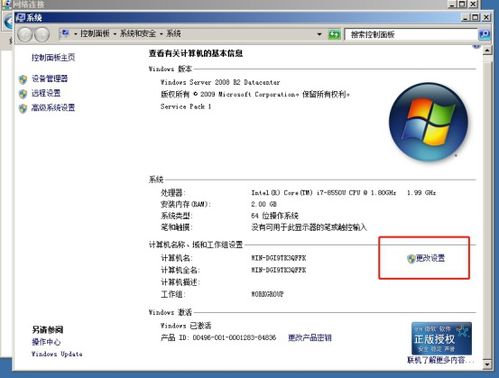
Task: Open 远程设置 link
Action: pyautogui.click(x=46, y=93)
